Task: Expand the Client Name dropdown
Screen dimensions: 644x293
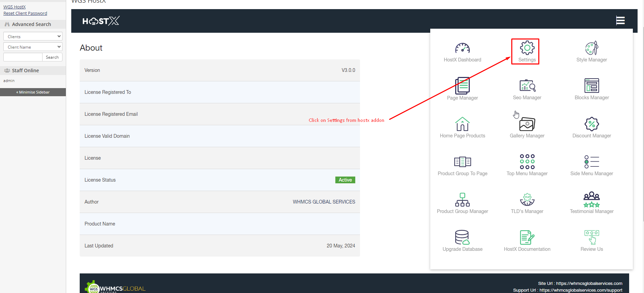Action: (x=33, y=47)
